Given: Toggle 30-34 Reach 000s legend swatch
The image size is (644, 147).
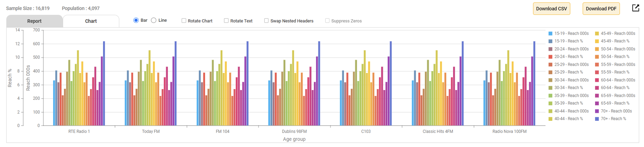Looking at the screenshot, I should pyautogui.click(x=550, y=80).
